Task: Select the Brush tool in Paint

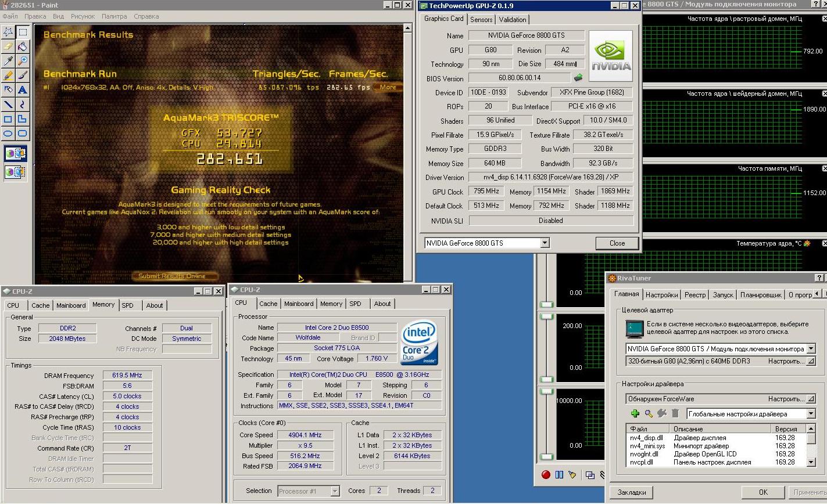Action: (23, 75)
